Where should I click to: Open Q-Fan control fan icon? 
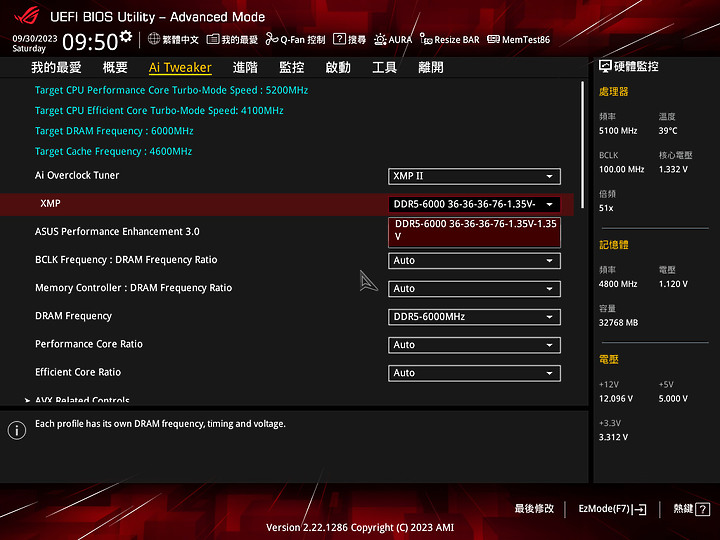coord(272,39)
